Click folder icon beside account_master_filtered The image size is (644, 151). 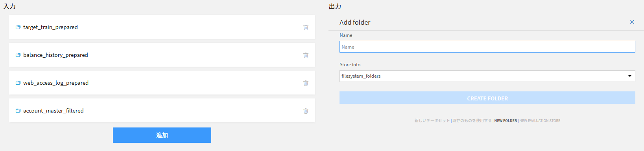point(18,111)
